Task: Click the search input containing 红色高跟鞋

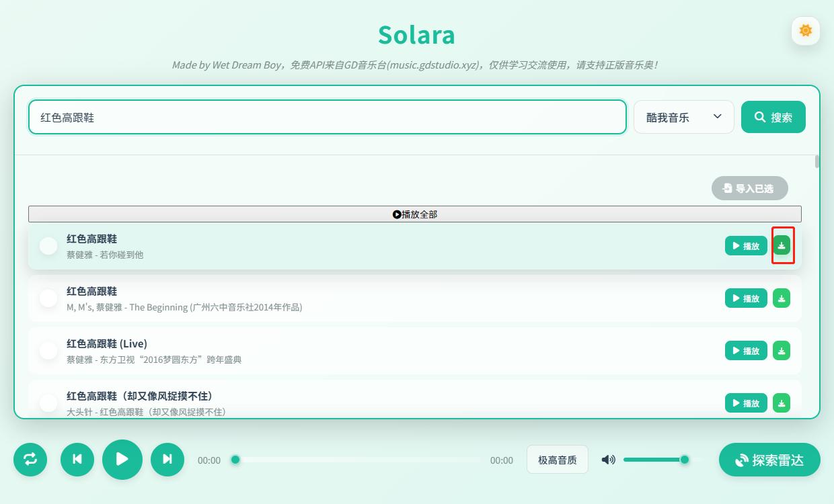Action: pyautogui.click(x=327, y=116)
